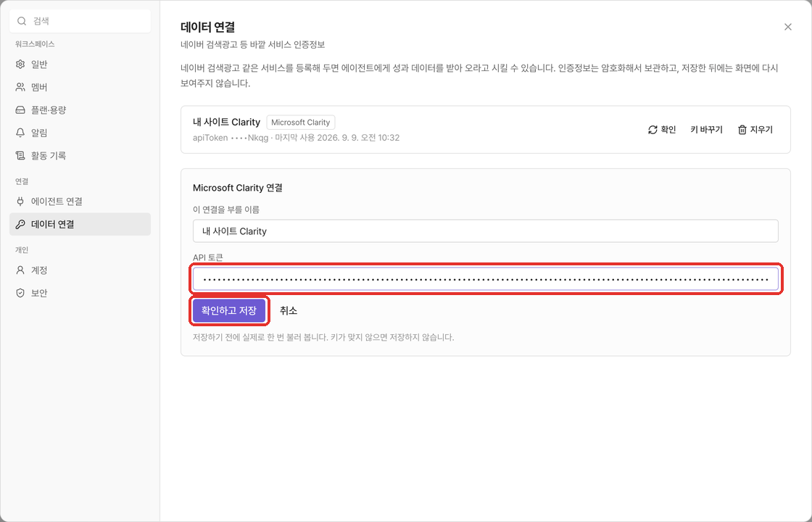Click the 활동 기록 scroll icon
The width and height of the screenshot is (812, 522).
click(20, 155)
